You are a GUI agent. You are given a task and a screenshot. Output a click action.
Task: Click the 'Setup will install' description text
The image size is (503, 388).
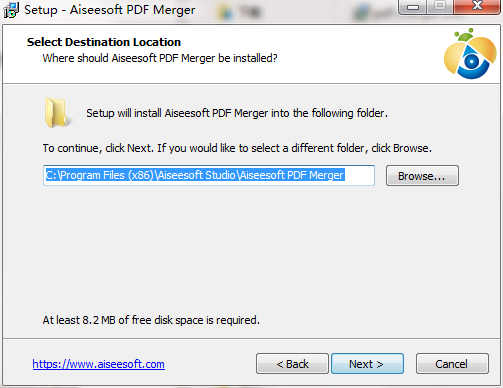click(x=237, y=113)
